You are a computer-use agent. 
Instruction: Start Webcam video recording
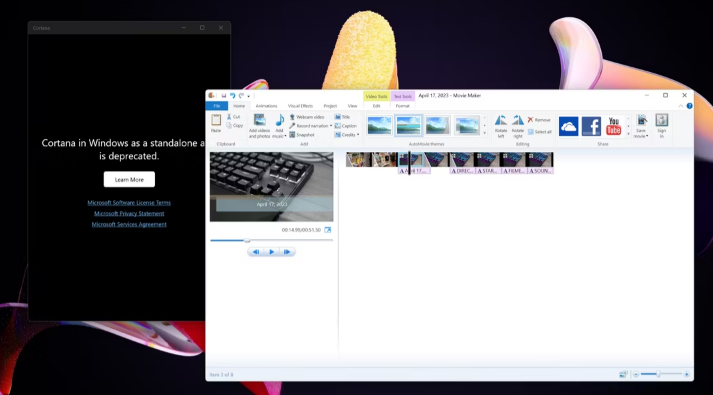(x=307, y=117)
